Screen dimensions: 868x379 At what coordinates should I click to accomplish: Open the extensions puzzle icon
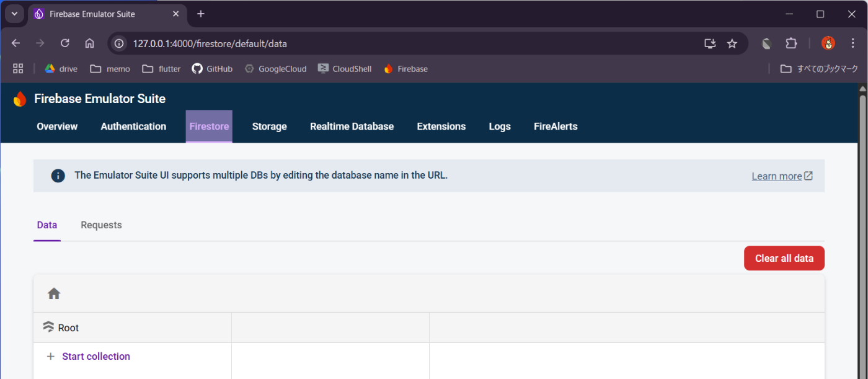point(791,43)
